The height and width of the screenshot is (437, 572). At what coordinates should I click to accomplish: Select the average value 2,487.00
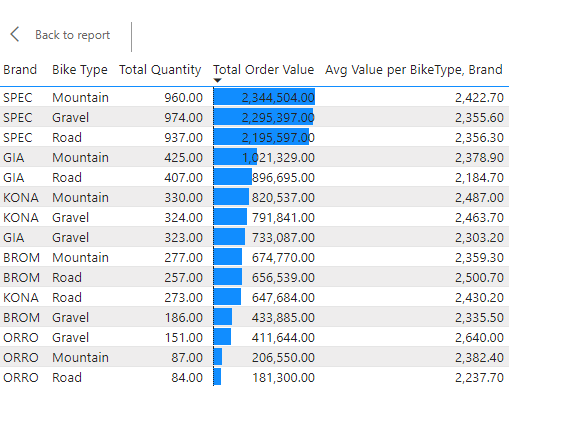(x=479, y=198)
